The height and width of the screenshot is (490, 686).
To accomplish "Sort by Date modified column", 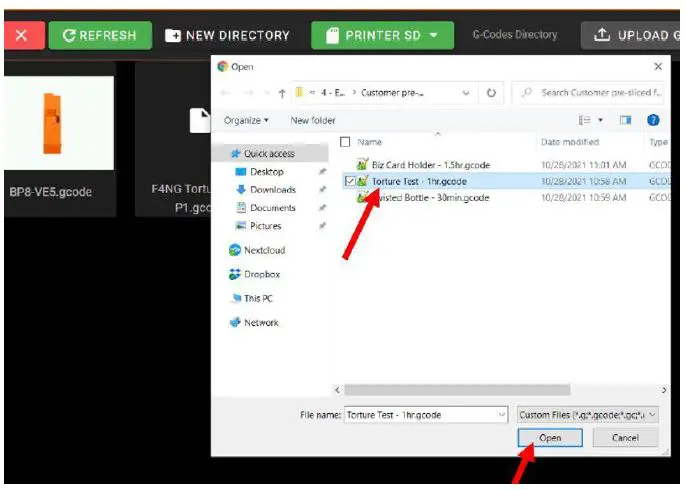I will tap(570, 142).
